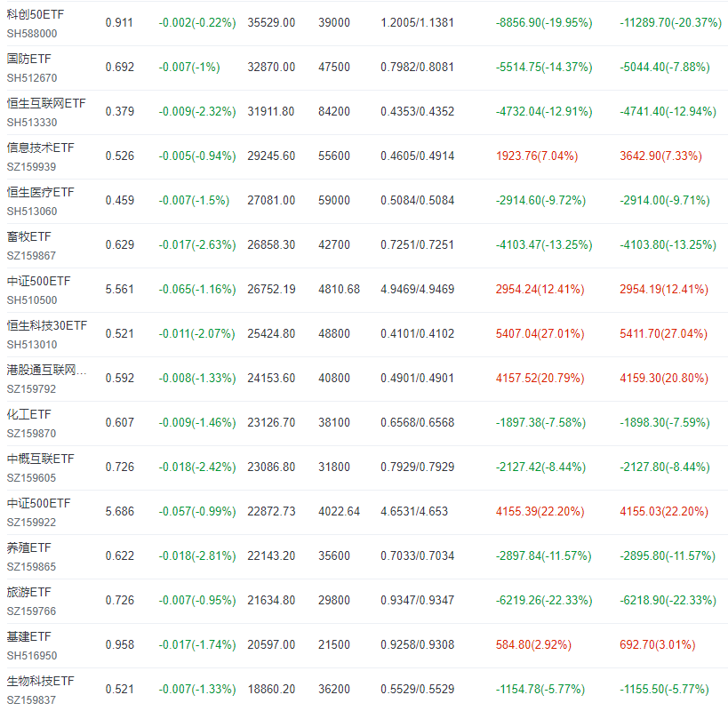Open 化工ETF fund name

(28, 414)
